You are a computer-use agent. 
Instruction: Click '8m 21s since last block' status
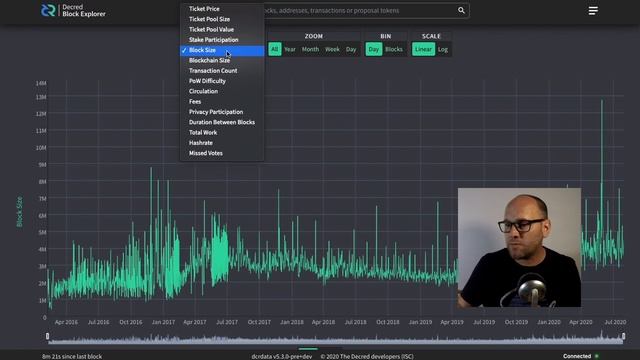(x=72, y=356)
